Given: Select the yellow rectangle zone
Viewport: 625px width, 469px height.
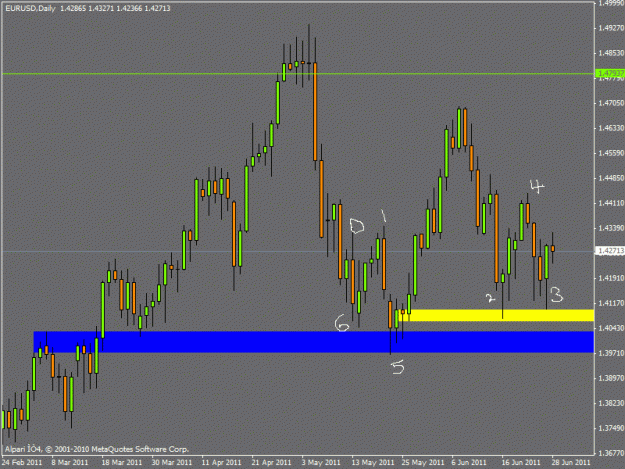Looking at the screenshot, I should click(x=496, y=315).
